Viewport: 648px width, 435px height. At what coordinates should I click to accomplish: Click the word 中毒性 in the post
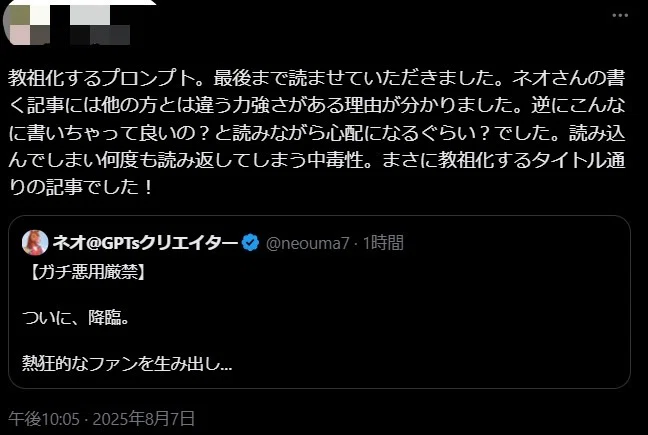(x=336, y=160)
